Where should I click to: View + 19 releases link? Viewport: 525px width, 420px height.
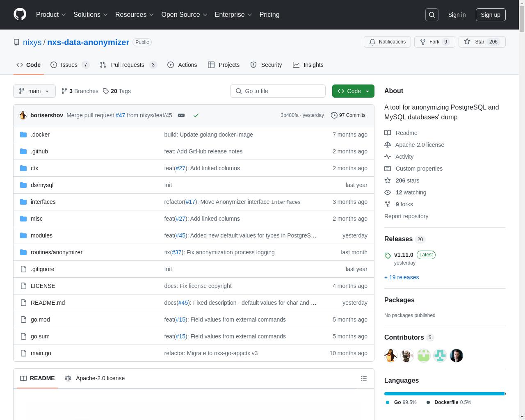[x=402, y=277]
